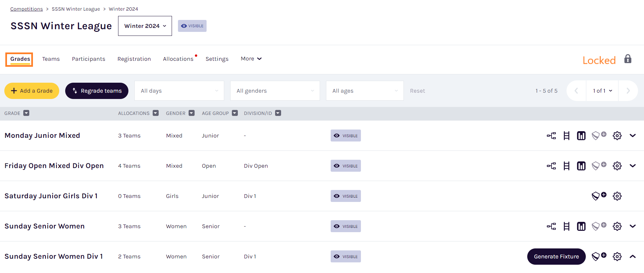The image size is (644, 273).
Task: Switch to the Settings tab
Action: coord(217,59)
